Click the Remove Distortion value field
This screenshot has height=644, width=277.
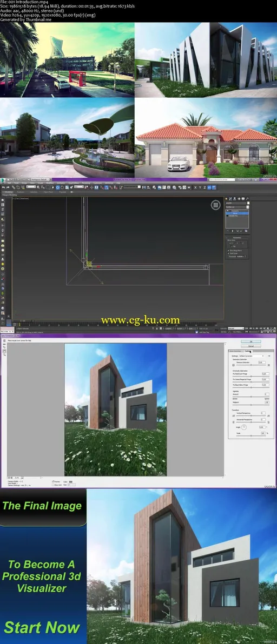point(262,362)
